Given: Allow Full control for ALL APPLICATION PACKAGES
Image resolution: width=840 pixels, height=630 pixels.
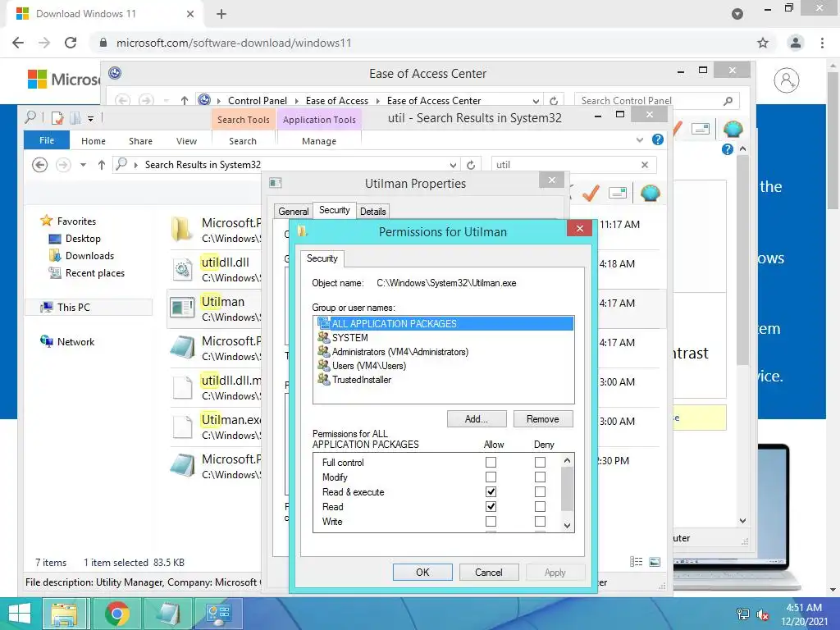Looking at the screenshot, I should [x=491, y=462].
